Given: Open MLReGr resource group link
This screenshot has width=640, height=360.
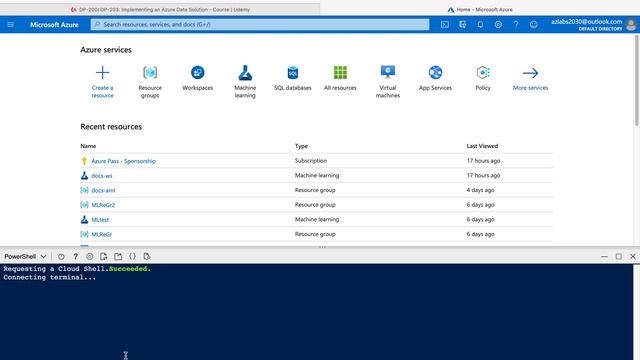Looking at the screenshot, I should [101, 234].
